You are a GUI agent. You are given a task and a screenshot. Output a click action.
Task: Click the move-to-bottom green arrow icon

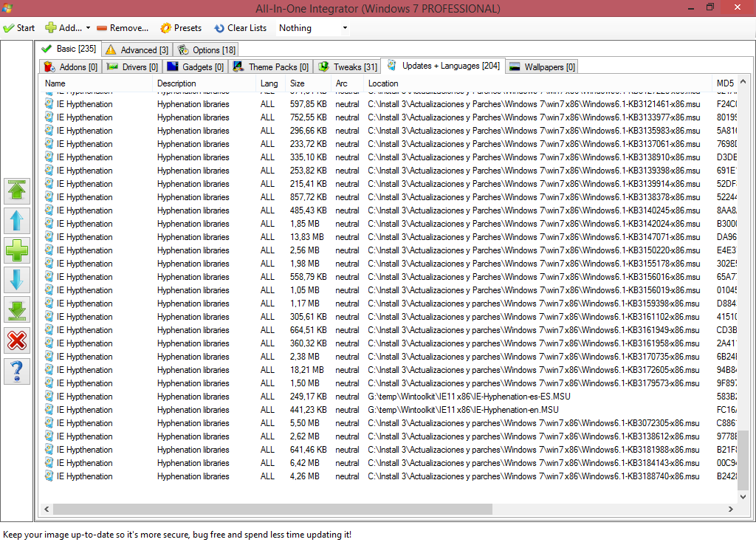pyautogui.click(x=17, y=310)
